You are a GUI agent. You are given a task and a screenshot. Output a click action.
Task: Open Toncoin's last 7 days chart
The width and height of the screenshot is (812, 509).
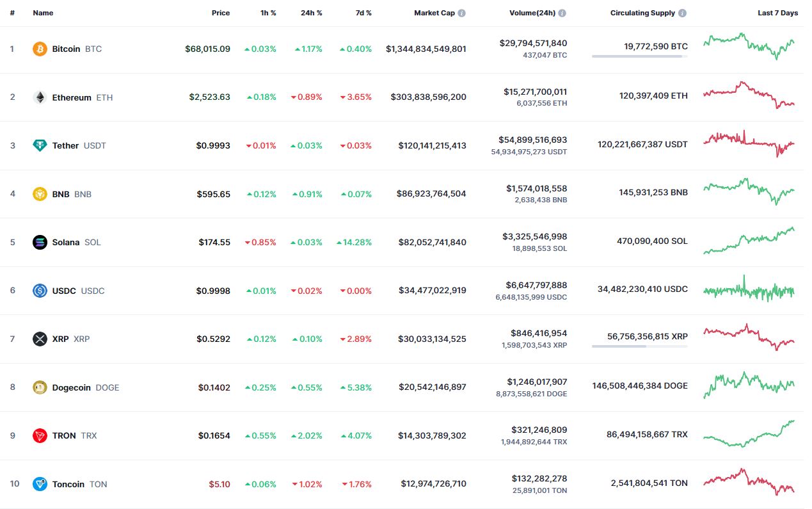click(x=749, y=482)
